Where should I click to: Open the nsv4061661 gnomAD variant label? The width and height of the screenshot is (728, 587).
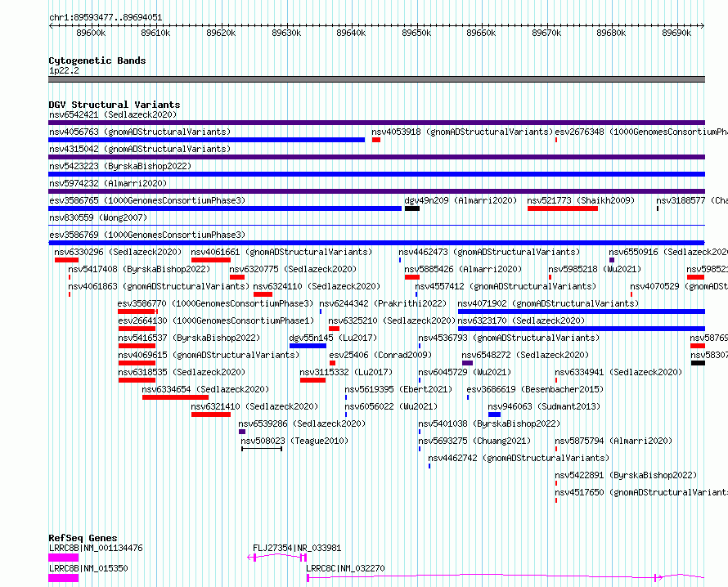(x=282, y=252)
